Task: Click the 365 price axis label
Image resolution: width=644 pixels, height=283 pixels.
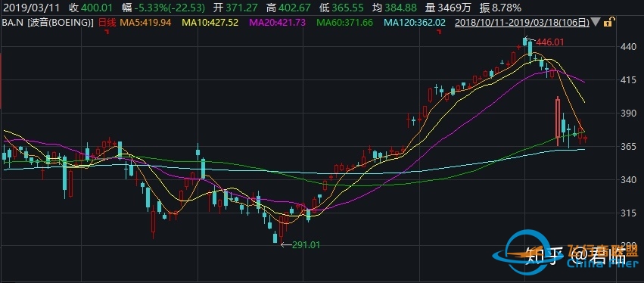Action: click(629, 147)
